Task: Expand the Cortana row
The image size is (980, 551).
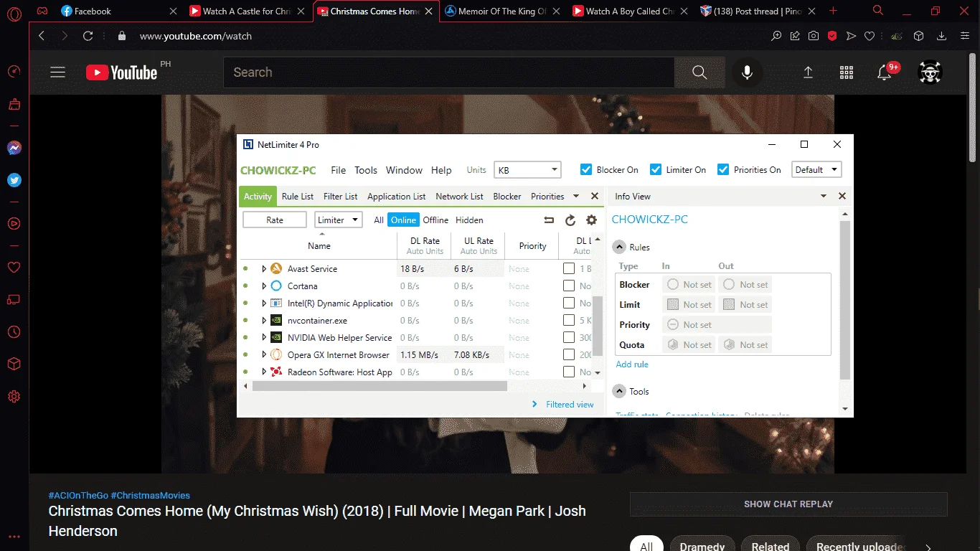Action: 264,286
